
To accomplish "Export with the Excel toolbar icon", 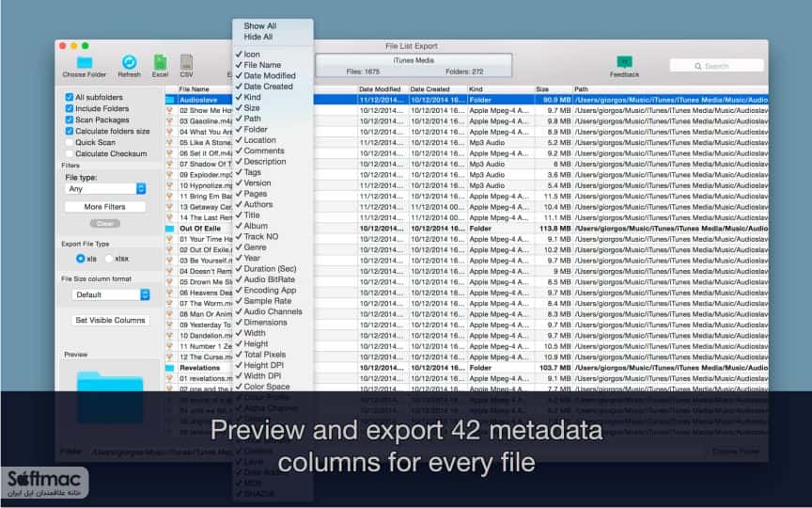I will (160, 62).
